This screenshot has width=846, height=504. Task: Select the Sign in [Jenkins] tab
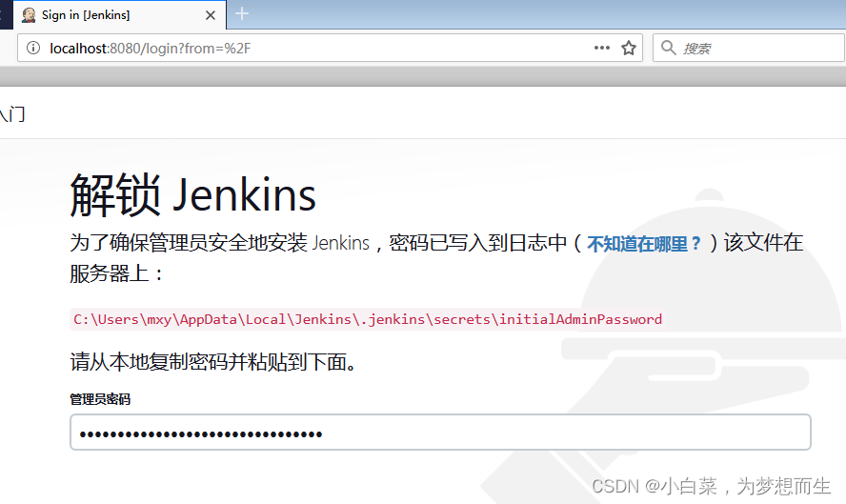click(119, 15)
